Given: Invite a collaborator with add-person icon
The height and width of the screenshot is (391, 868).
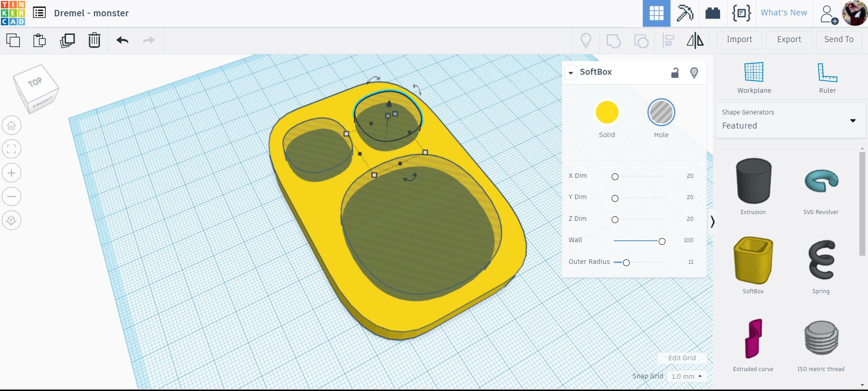Looking at the screenshot, I should pos(829,14).
